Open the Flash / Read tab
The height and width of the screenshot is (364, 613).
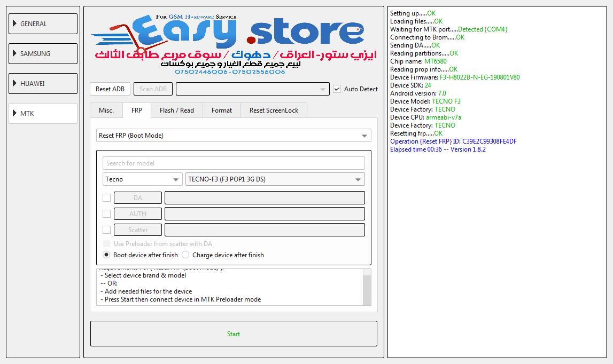(x=177, y=110)
